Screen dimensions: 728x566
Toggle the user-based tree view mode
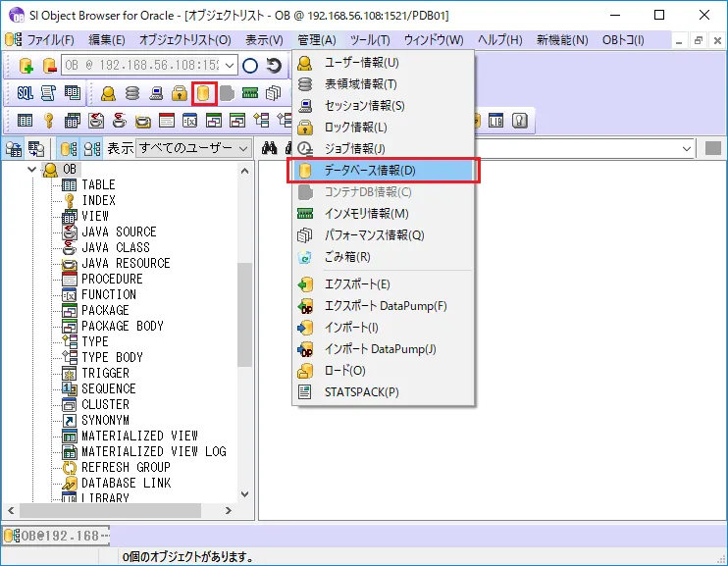[92, 148]
